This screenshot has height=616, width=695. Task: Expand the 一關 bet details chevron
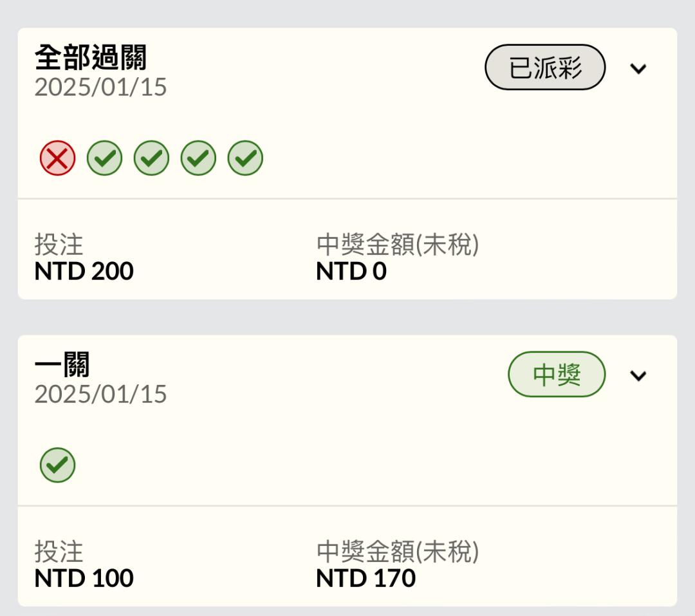pyautogui.click(x=638, y=376)
